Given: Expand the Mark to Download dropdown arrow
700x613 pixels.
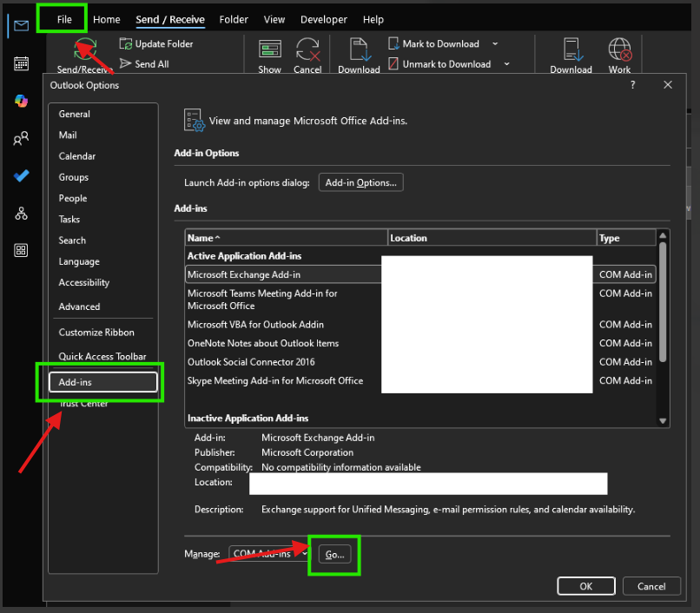Looking at the screenshot, I should point(495,43).
